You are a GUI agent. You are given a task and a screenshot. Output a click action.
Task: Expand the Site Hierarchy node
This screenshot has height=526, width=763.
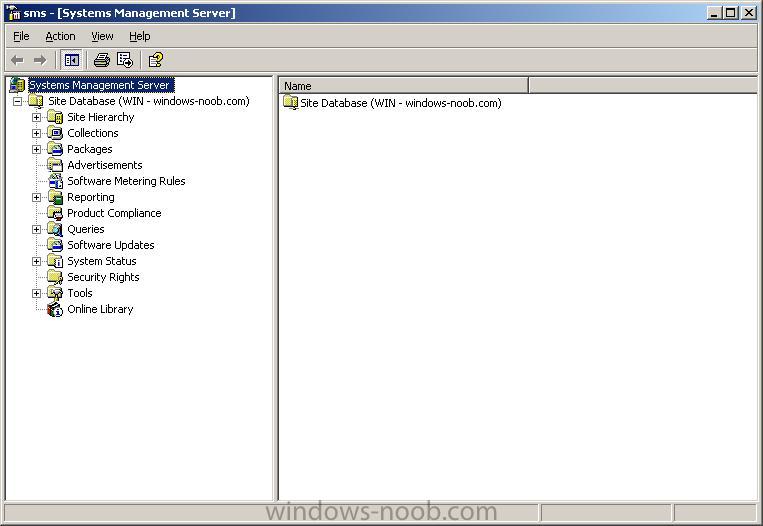pyautogui.click(x=36, y=117)
